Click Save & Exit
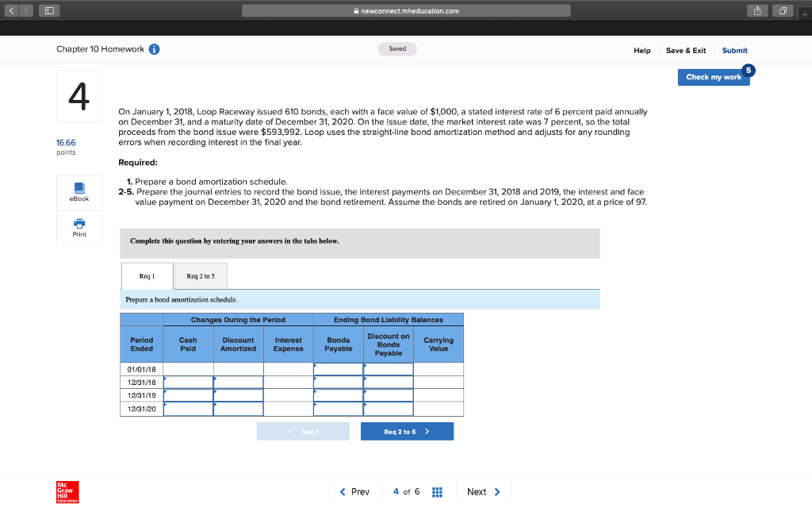The height and width of the screenshot is (508, 812). pyautogui.click(x=685, y=50)
